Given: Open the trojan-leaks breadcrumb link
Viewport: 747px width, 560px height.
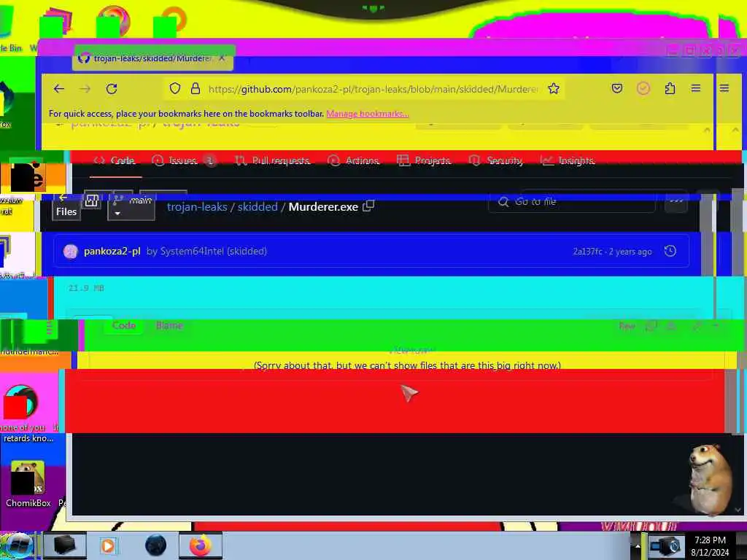Looking at the screenshot, I should [197, 207].
